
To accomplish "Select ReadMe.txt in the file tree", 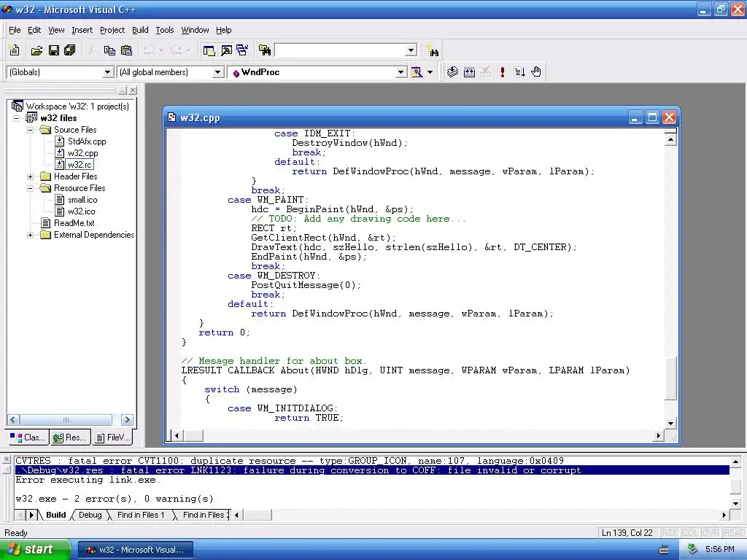I will point(74,223).
